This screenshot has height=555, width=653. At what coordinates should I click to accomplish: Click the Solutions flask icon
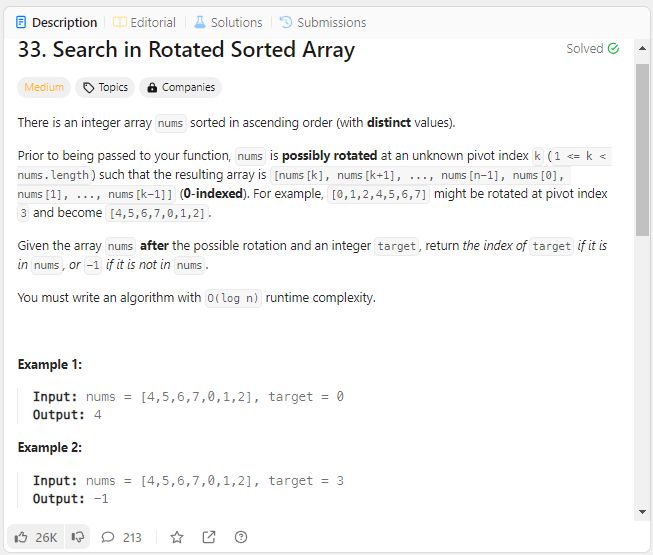tap(200, 22)
